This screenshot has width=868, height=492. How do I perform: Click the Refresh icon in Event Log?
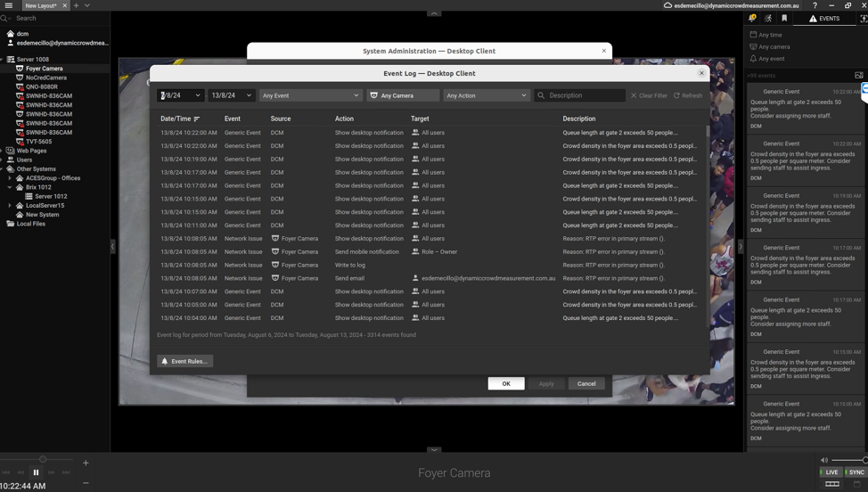676,95
